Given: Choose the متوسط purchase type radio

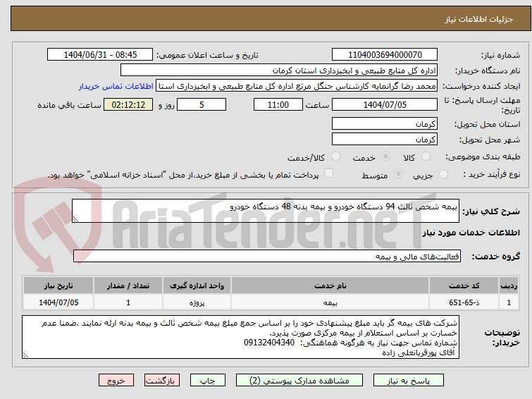Looking at the screenshot, I should pos(398,174).
